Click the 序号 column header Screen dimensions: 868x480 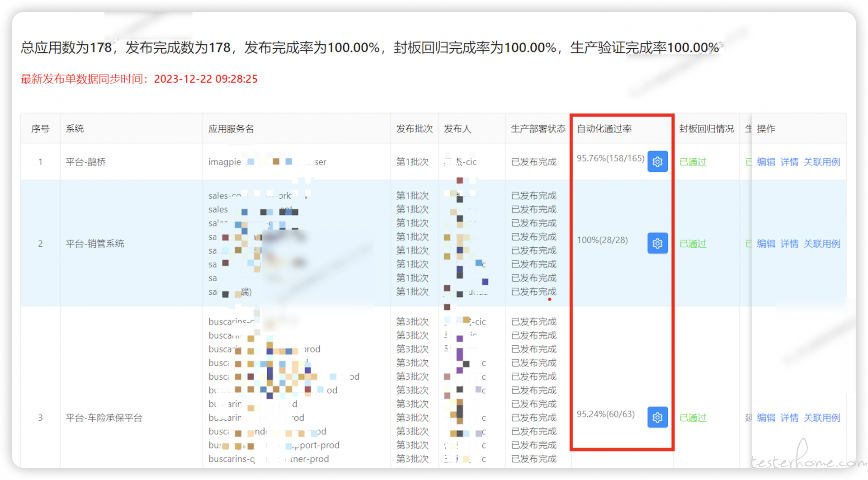(x=40, y=129)
